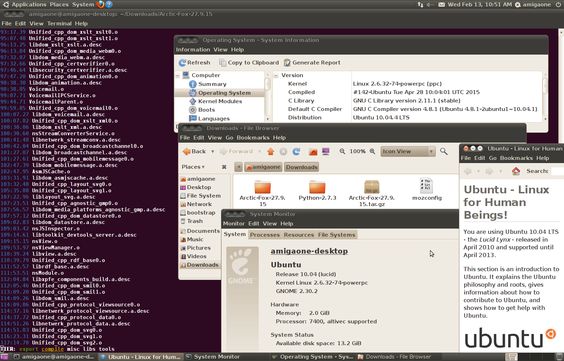
Task: Launch Firefox from the top panel
Action: click(100, 5)
